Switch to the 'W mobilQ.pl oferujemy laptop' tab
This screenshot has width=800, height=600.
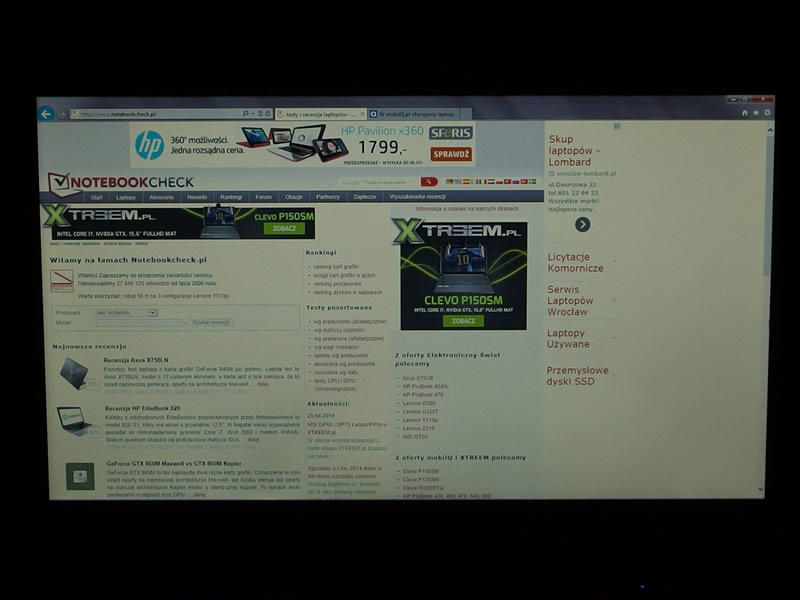tap(414, 114)
